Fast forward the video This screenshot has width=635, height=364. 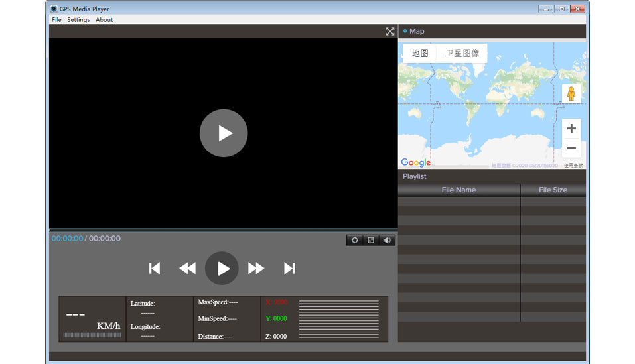(x=256, y=268)
